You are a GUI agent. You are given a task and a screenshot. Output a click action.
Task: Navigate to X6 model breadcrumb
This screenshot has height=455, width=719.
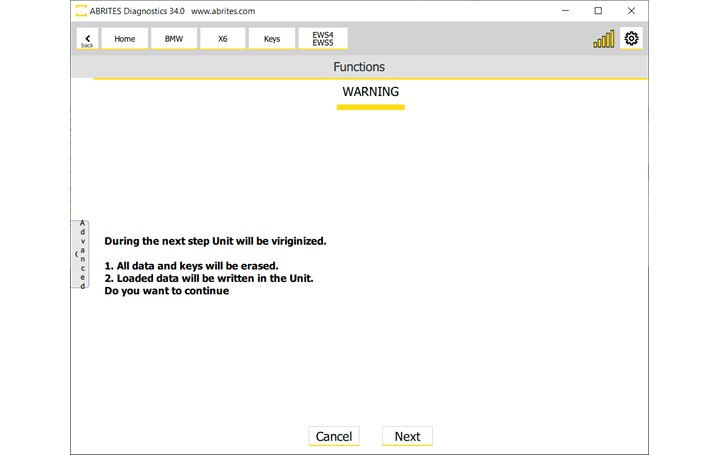point(223,39)
